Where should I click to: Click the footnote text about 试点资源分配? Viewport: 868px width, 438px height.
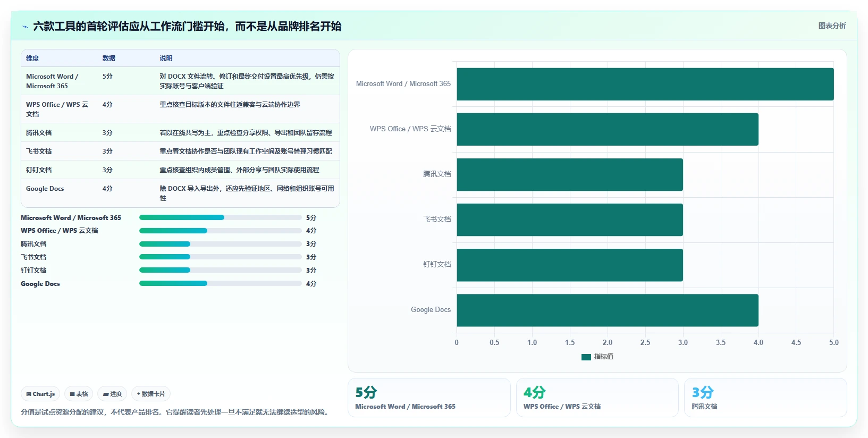coord(176,412)
